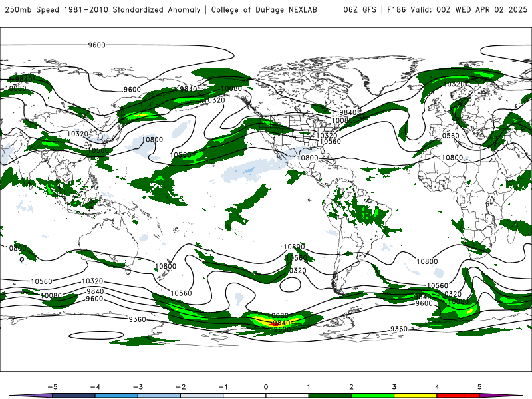Click the dark green 1 to 2 colorbar segment
The image size is (532, 399).
click(x=330, y=396)
